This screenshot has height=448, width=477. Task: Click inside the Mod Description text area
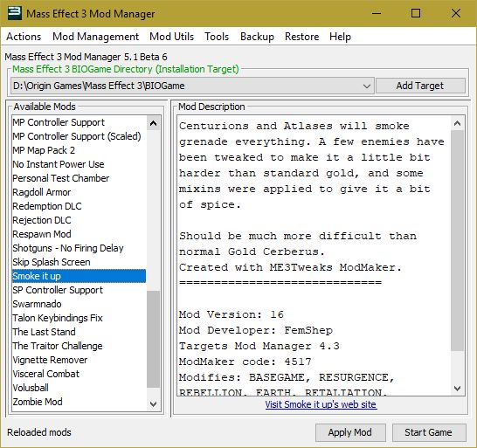[314, 256]
